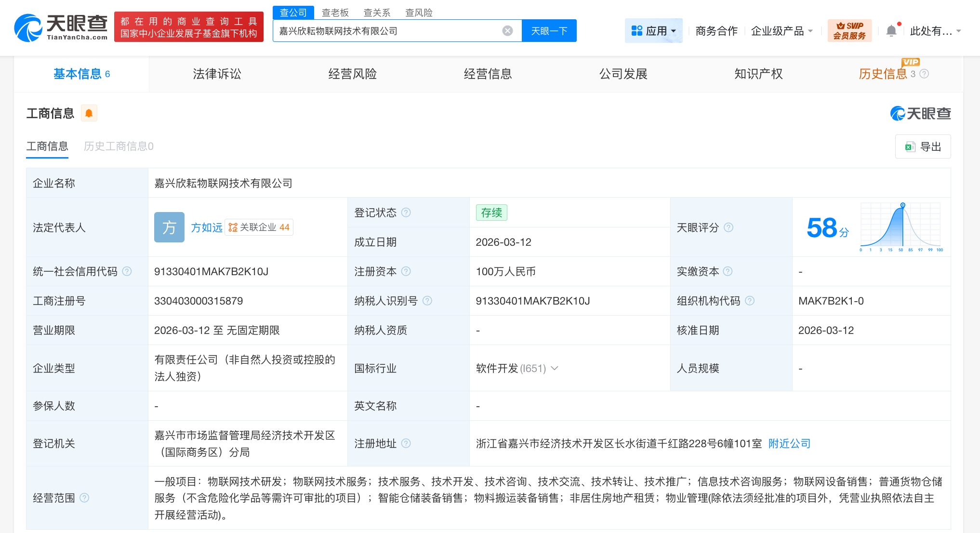This screenshot has height=533, width=980.
Task: Expand 软件开发 (I651) industry chevron
Action: tap(555, 368)
